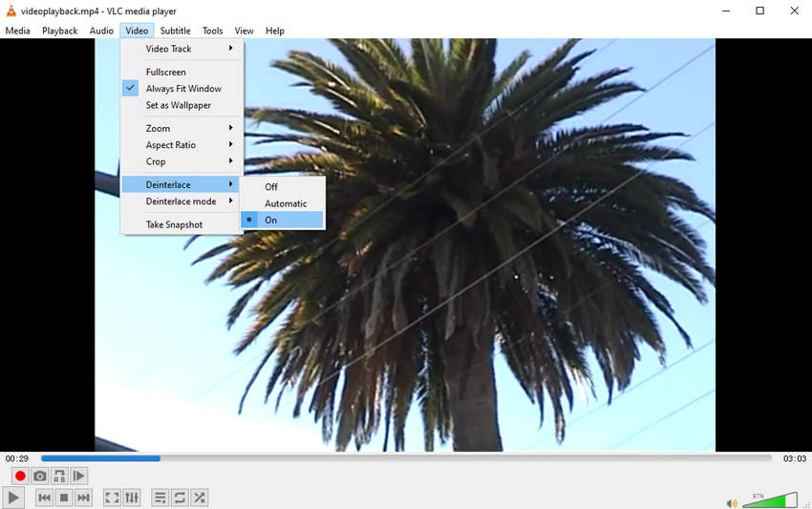812x509 pixels.
Task: Click the playback seek bar
Action: coord(407,458)
